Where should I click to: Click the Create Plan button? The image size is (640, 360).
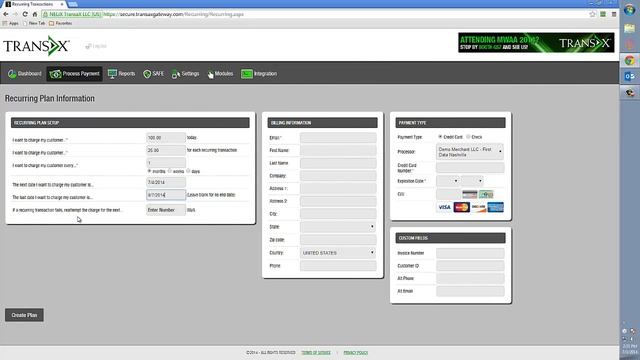pyautogui.click(x=24, y=315)
